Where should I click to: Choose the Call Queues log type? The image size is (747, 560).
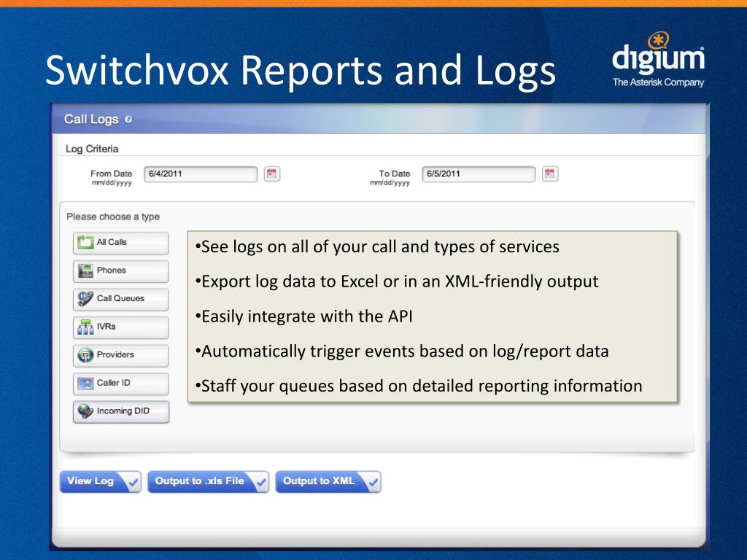[x=120, y=299]
